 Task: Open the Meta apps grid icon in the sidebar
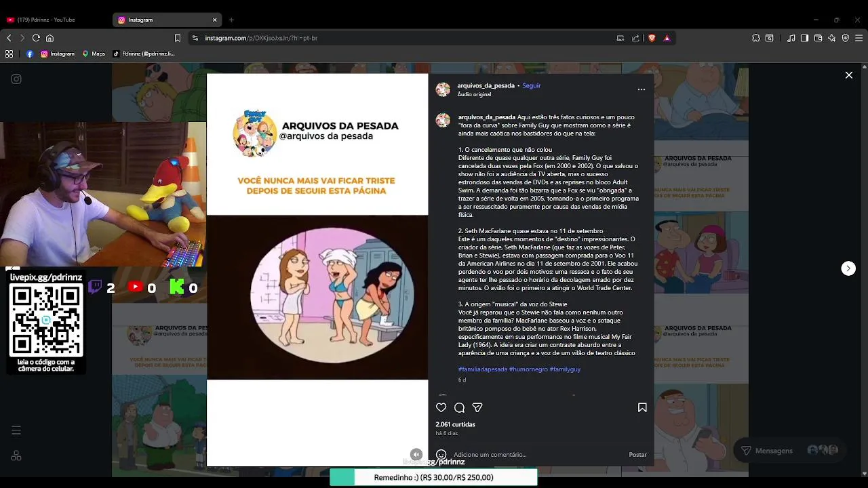point(16,456)
